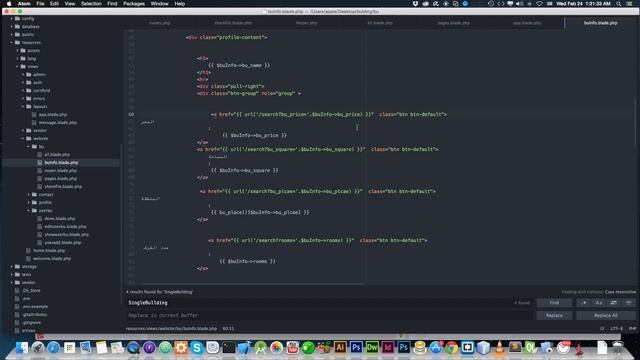The width and height of the screenshot is (640, 360).
Task: Open the Find menu
Action: click(112, 4)
